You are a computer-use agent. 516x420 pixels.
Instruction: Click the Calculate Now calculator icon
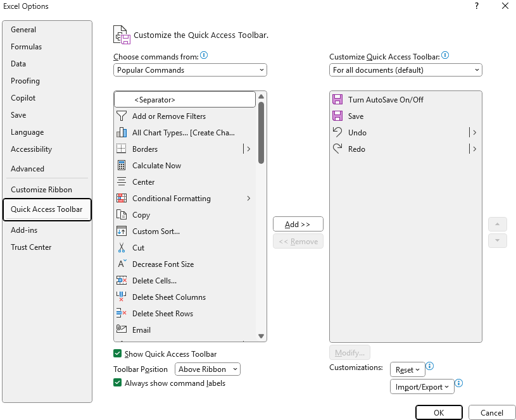(x=122, y=166)
